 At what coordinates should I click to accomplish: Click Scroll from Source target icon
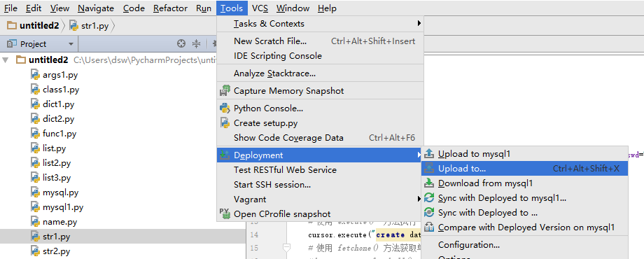pos(181,43)
